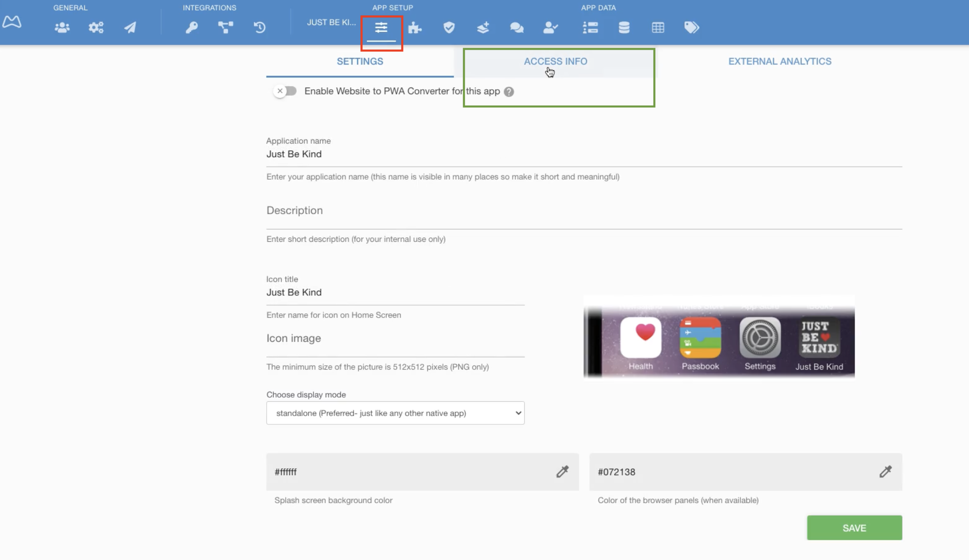
Task: Click the paper plane icon under General
Action: (130, 28)
